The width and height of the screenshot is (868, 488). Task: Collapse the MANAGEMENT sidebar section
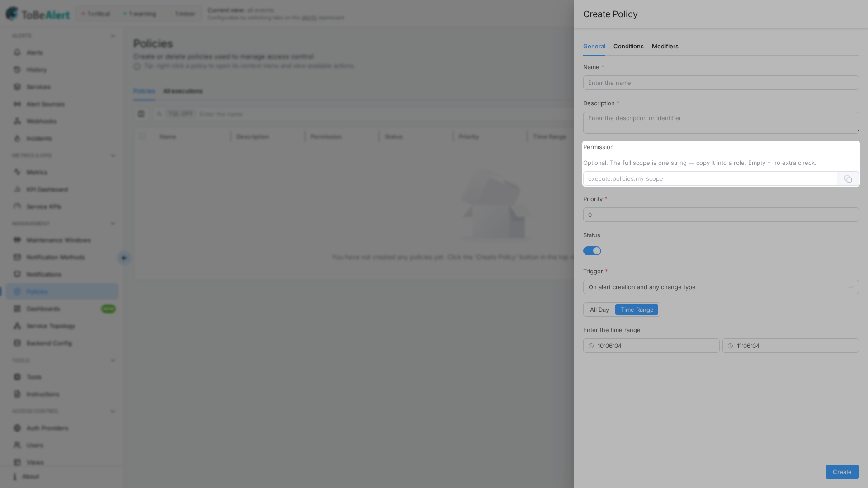click(x=113, y=224)
